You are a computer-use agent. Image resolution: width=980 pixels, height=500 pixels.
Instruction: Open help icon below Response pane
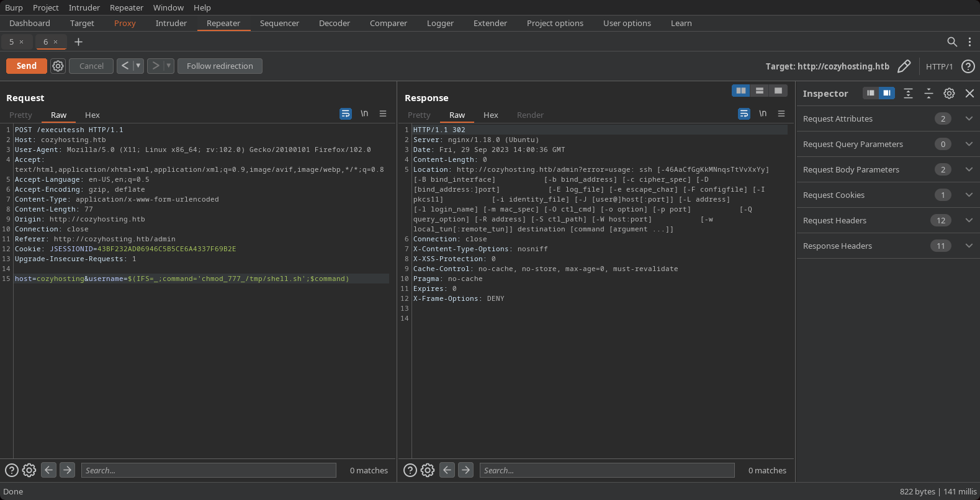(x=410, y=470)
